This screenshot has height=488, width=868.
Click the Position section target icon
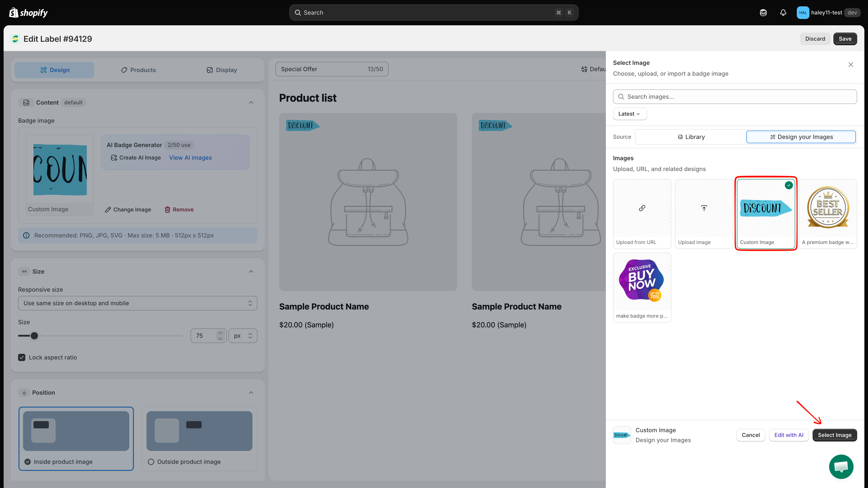[x=24, y=393]
